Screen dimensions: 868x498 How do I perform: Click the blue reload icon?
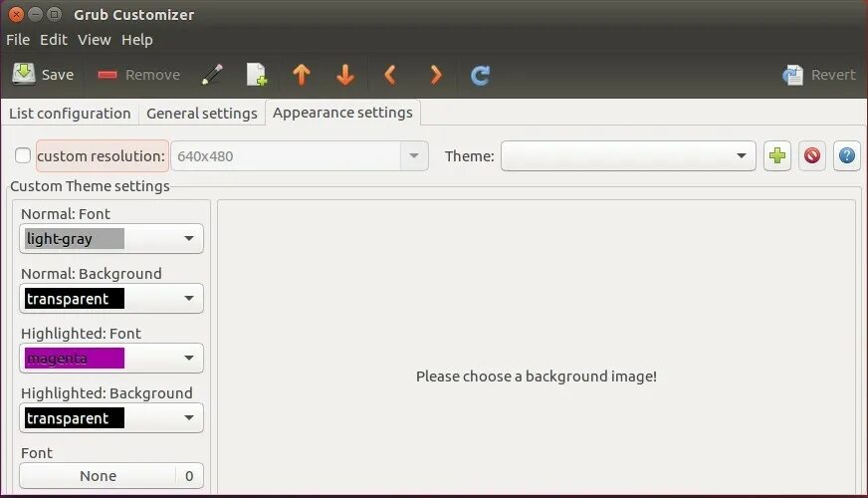pos(480,75)
